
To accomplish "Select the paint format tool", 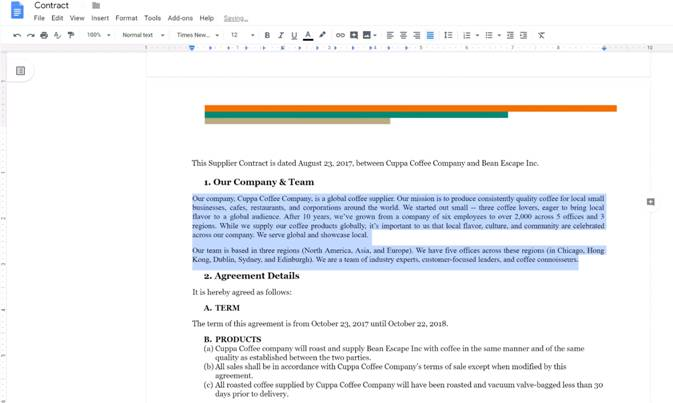I will pos(71,35).
